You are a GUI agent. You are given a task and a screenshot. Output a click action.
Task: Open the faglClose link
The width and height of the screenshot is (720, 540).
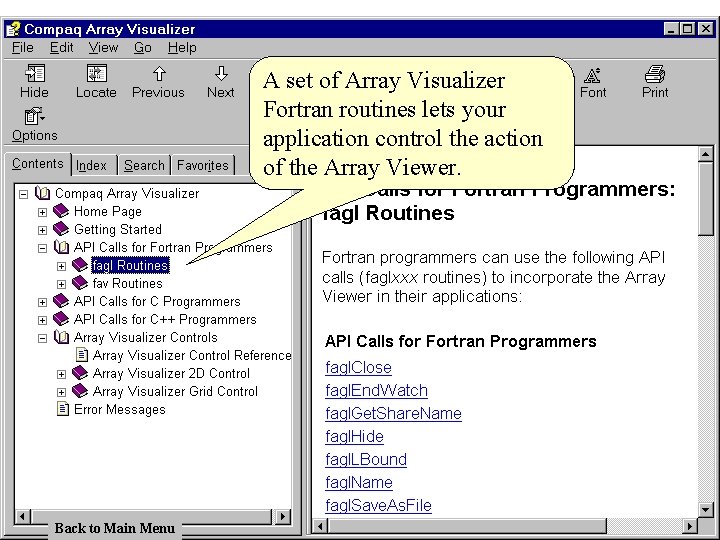pos(358,367)
